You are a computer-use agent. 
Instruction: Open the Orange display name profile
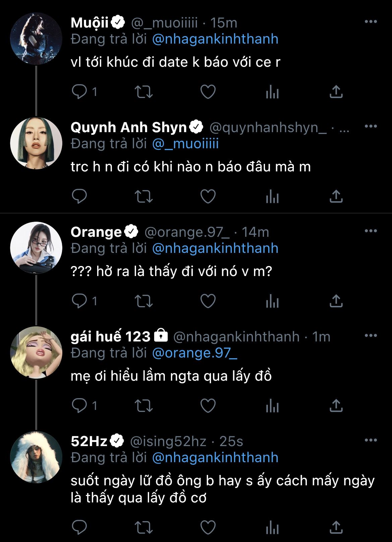tap(96, 232)
